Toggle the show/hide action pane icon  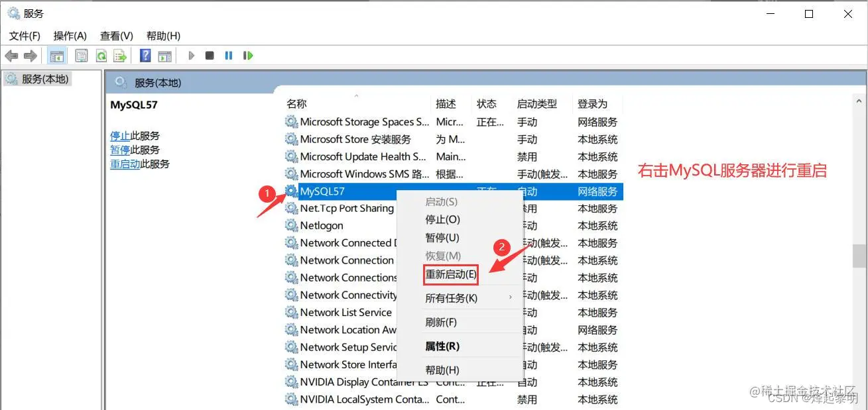coord(164,56)
